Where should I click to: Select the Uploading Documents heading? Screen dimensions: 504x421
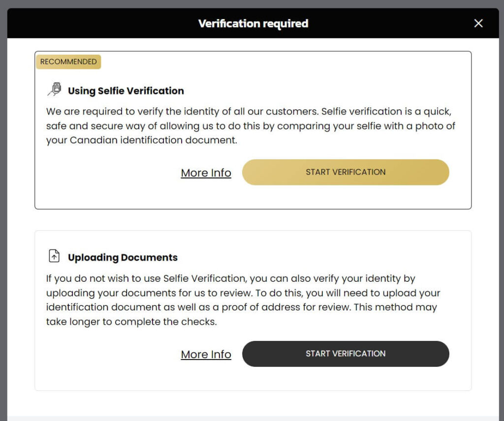pyautogui.click(x=123, y=258)
